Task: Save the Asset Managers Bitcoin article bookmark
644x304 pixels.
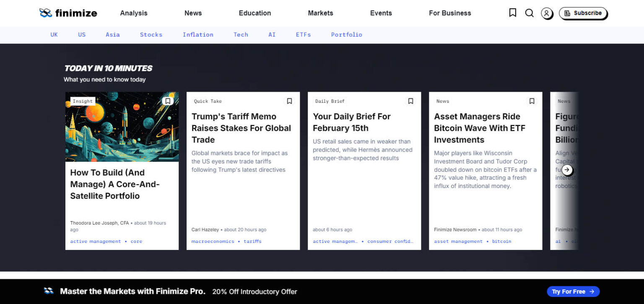Action: pyautogui.click(x=532, y=101)
